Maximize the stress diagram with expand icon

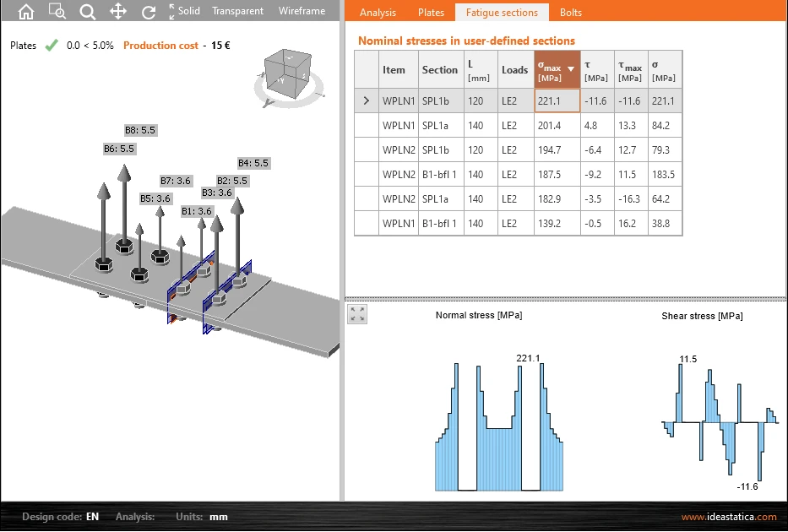pyautogui.click(x=357, y=314)
